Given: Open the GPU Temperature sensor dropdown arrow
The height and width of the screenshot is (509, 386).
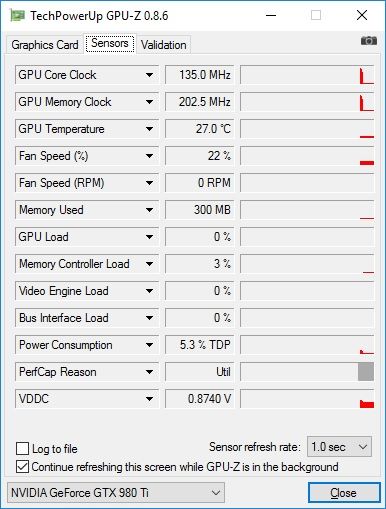Looking at the screenshot, I should 149,129.
